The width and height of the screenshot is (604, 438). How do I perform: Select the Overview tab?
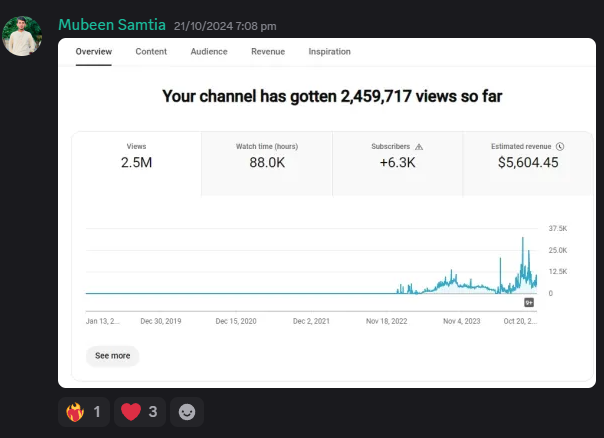[x=94, y=52]
